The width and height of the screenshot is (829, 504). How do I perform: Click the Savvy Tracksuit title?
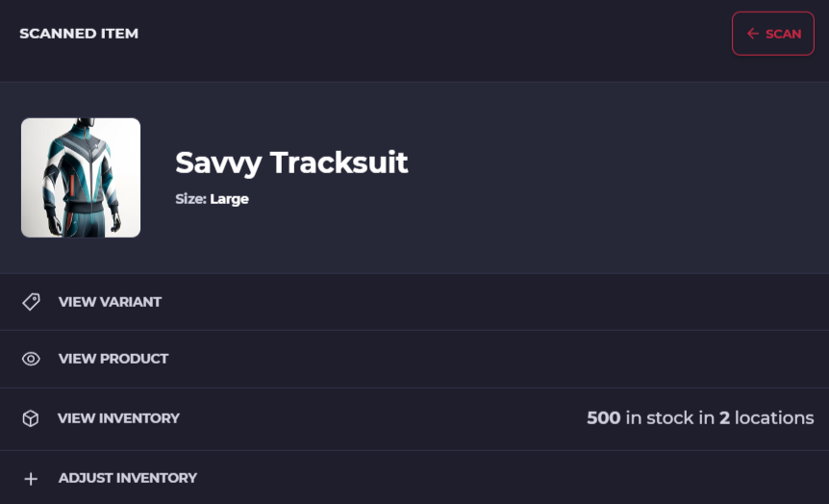coord(291,163)
